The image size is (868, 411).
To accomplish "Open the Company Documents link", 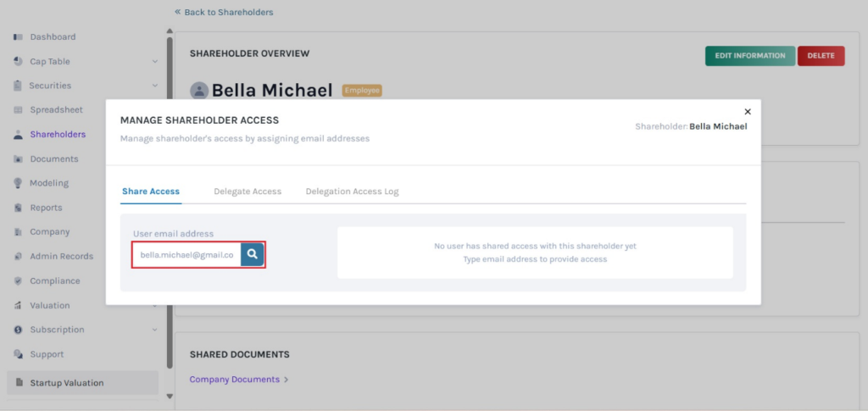I will (x=235, y=380).
